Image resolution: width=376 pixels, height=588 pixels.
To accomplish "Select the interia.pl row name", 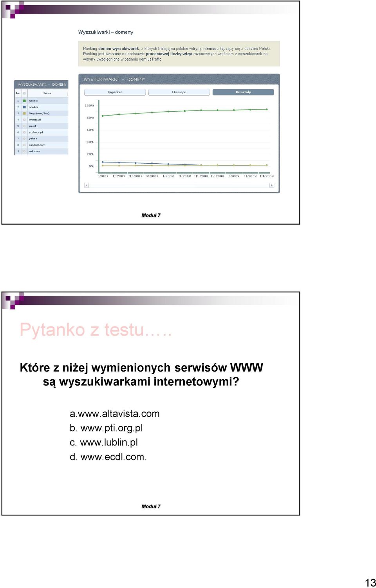I will click(x=35, y=119).
